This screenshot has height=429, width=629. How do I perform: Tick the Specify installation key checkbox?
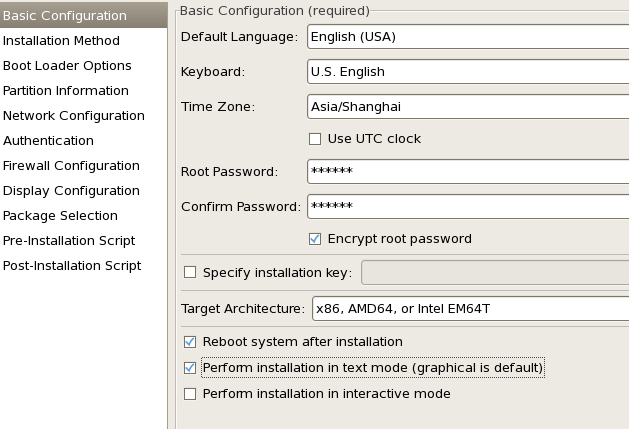pyautogui.click(x=190, y=272)
